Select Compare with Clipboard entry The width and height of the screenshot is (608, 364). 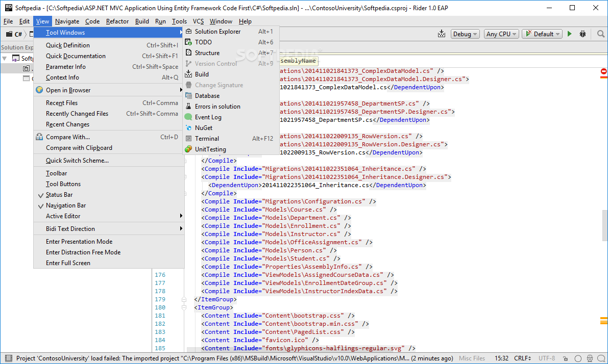click(109, 148)
